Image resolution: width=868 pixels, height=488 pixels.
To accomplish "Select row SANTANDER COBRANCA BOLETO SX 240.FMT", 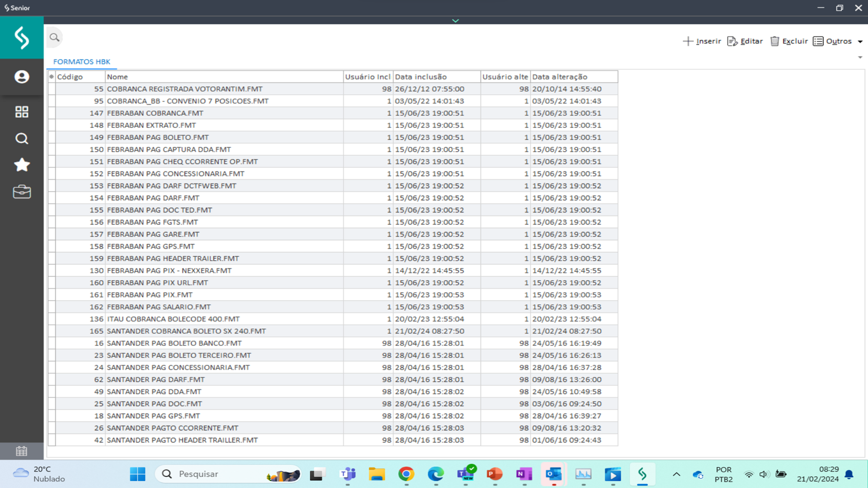I will coord(333,331).
